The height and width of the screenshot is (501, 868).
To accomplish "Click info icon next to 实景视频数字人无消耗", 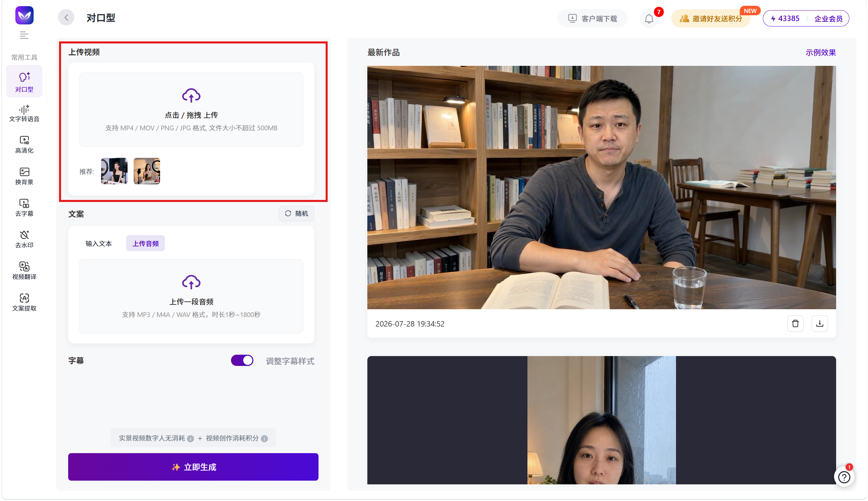I will 190,439.
